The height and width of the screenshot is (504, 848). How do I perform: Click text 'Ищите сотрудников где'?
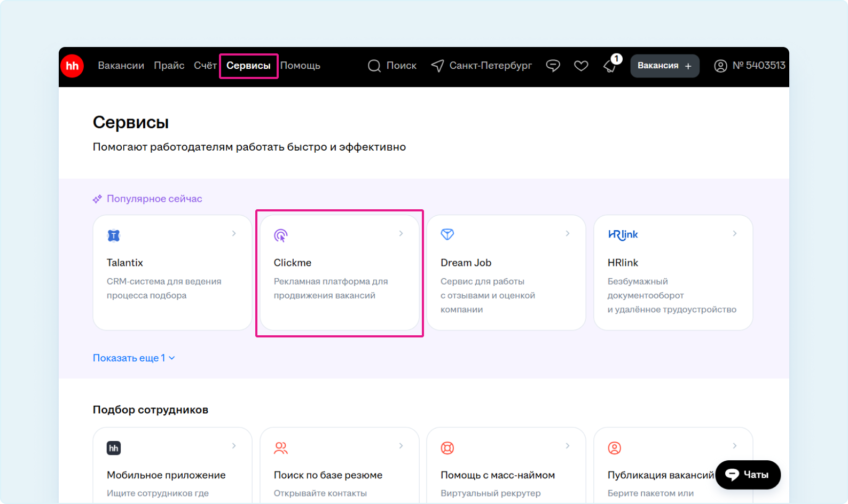coord(158,493)
